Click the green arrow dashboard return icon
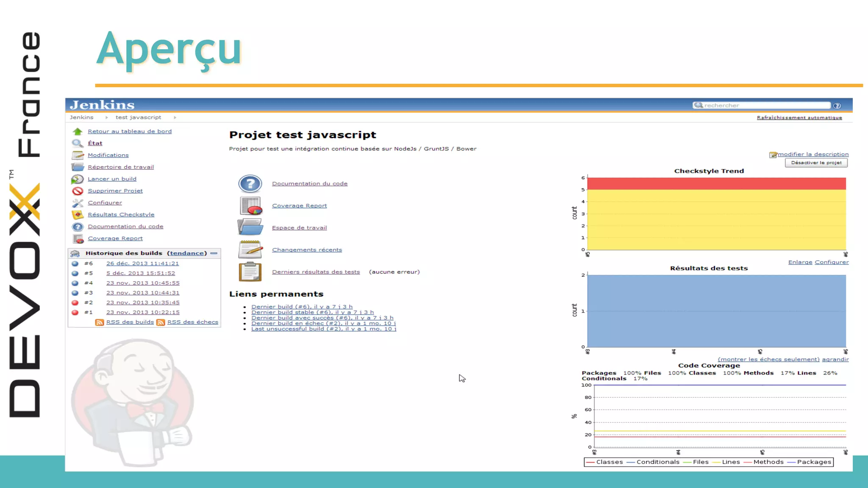 pyautogui.click(x=77, y=131)
